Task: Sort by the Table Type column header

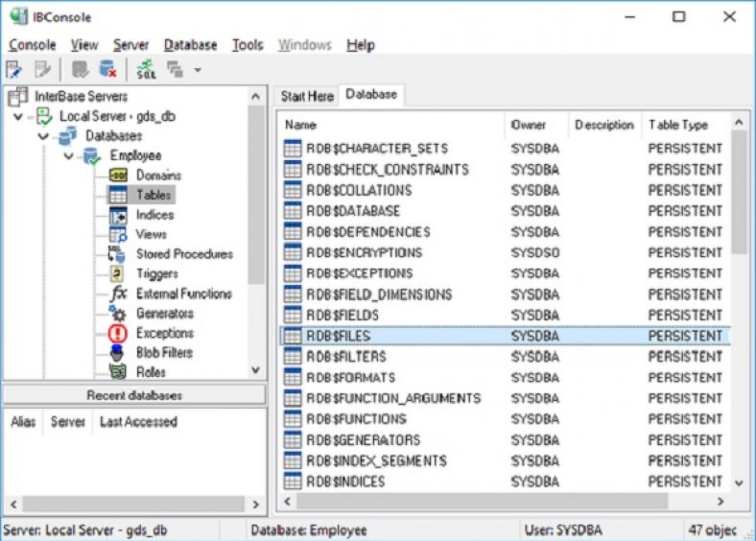Action: click(687, 125)
